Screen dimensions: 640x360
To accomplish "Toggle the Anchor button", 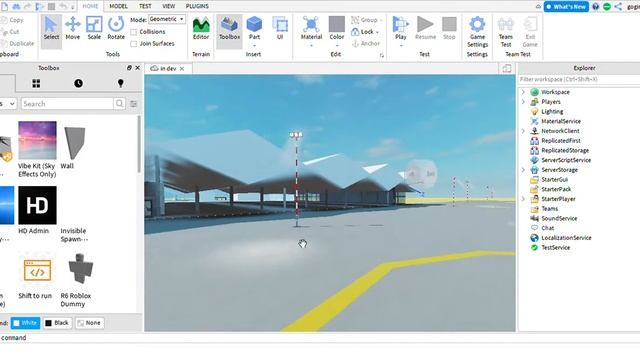I will pos(365,43).
